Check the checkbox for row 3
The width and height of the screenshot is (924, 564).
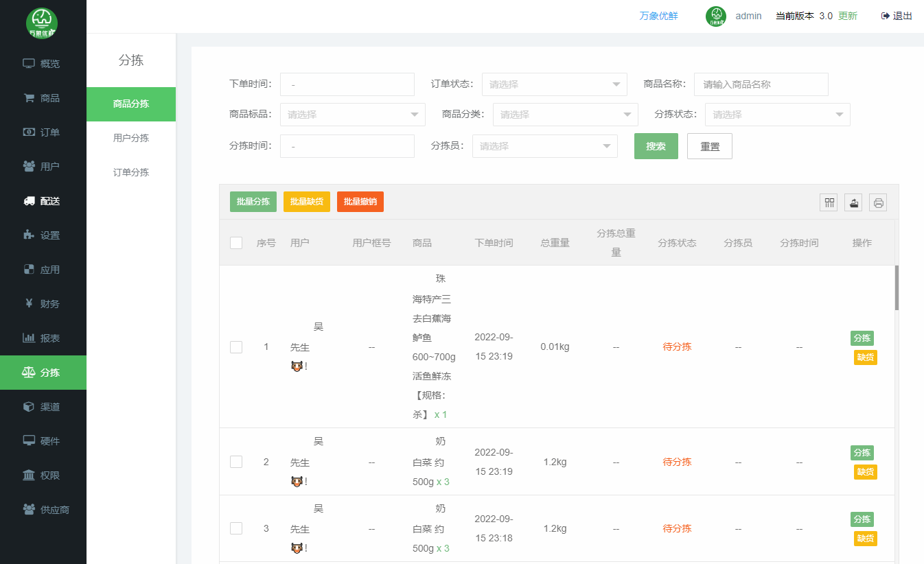(236, 528)
